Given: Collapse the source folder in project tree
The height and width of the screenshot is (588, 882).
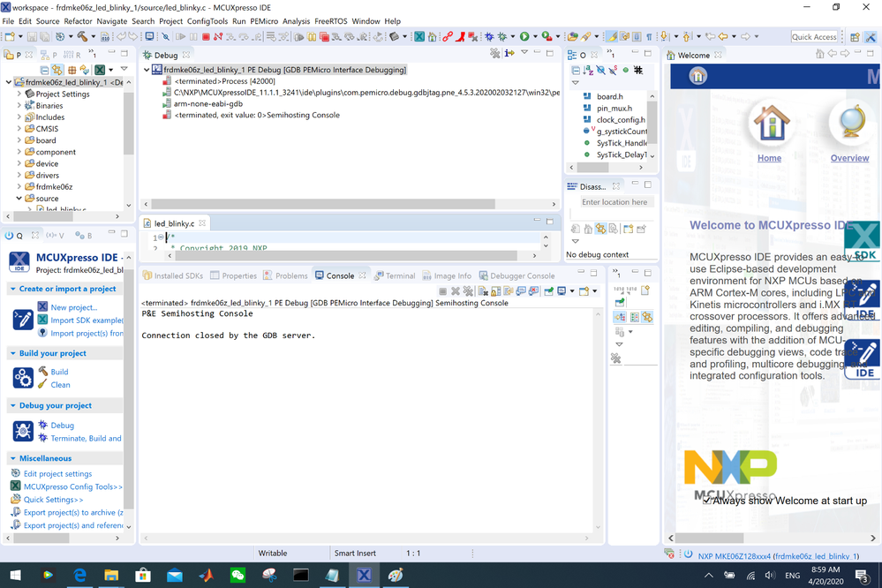Looking at the screenshot, I should (19, 198).
